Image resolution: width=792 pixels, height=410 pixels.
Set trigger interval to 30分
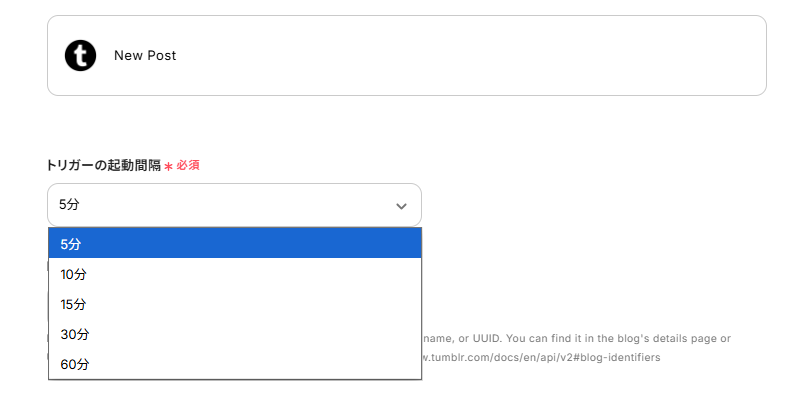[75, 334]
